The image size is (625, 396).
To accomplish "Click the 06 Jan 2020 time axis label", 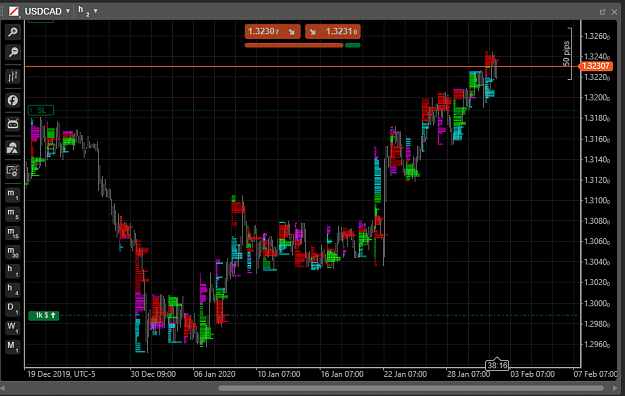I will tap(214, 374).
